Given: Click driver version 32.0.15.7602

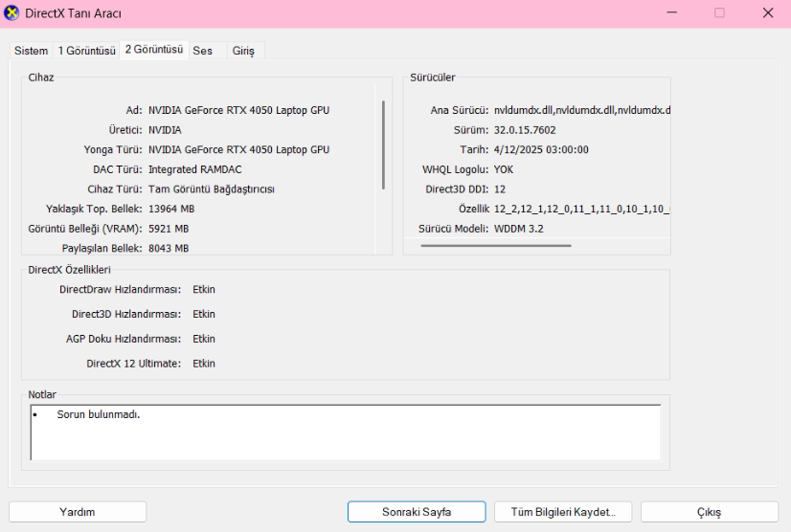Looking at the screenshot, I should [x=525, y=130].
